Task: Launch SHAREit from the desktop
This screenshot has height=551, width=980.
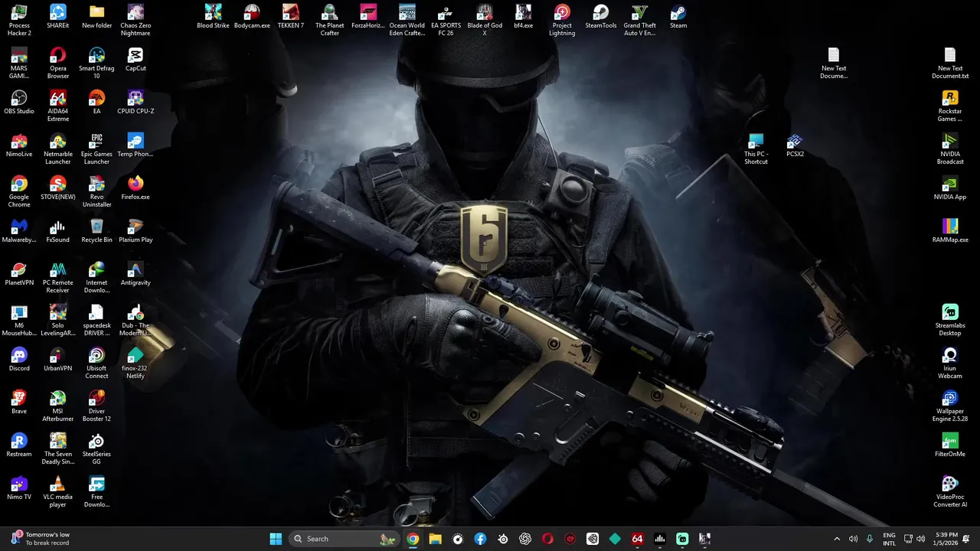Action: click(57, 16)
